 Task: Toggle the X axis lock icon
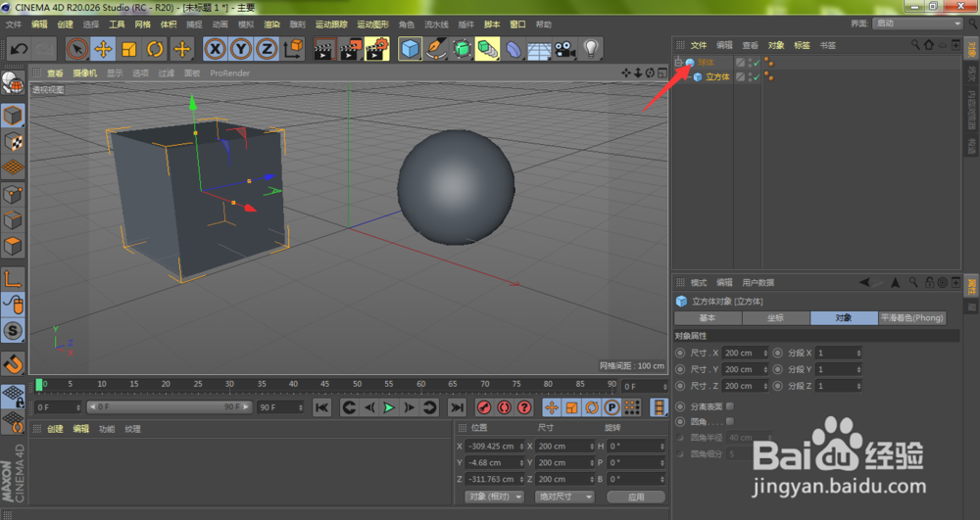tap(215, 49)
